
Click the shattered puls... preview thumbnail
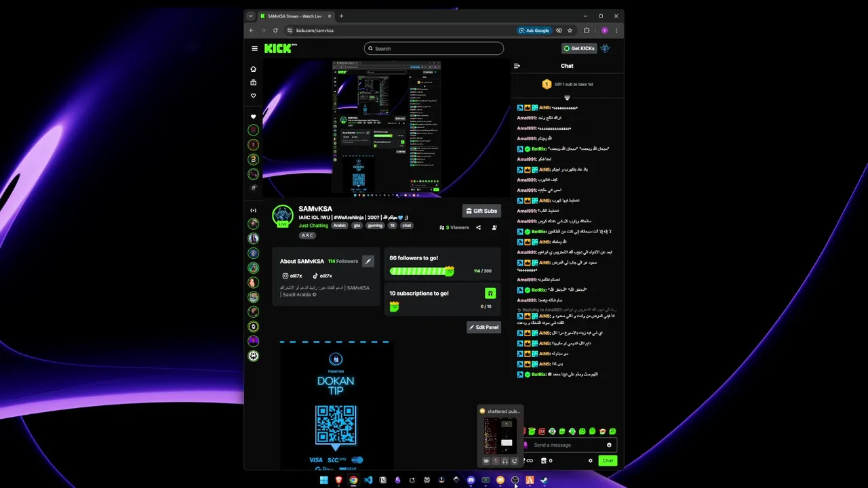pyautogui.click(x=500, y=436)
